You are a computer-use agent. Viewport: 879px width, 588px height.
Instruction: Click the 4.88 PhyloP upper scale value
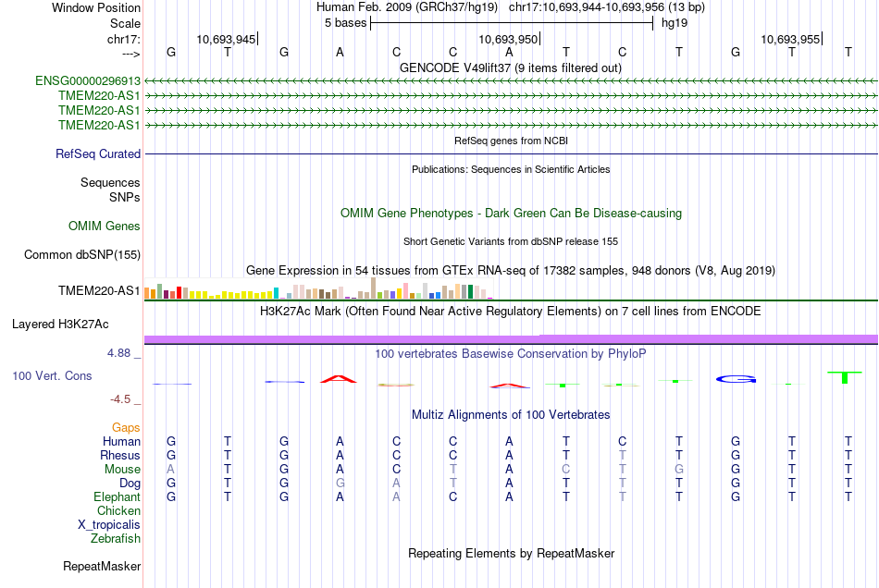pos(118,353)
